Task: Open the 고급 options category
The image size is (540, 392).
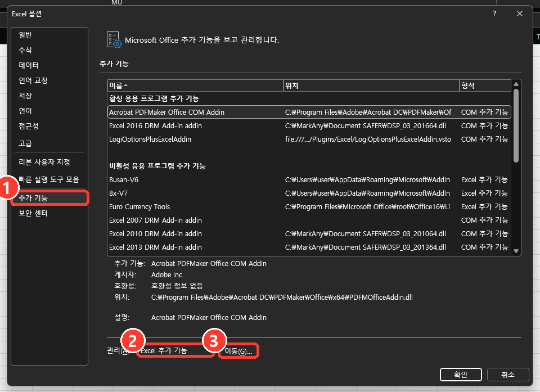Action: (x=49, y=143)
